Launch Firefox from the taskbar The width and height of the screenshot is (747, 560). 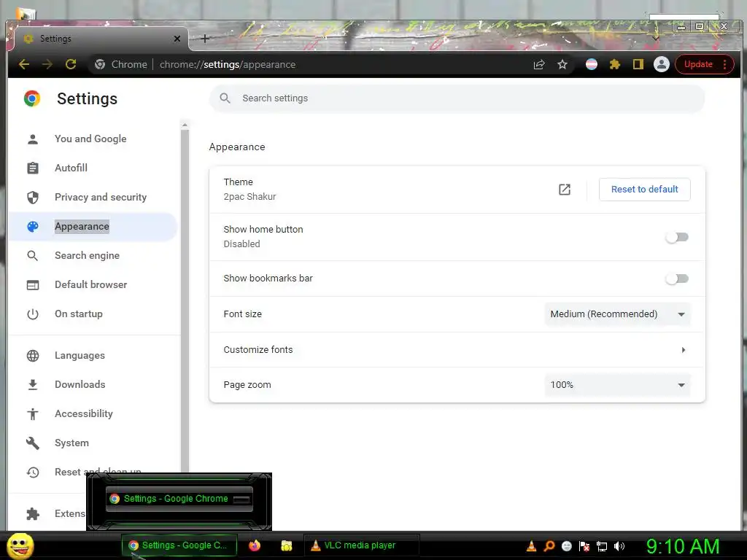click(x=255, y=545)
